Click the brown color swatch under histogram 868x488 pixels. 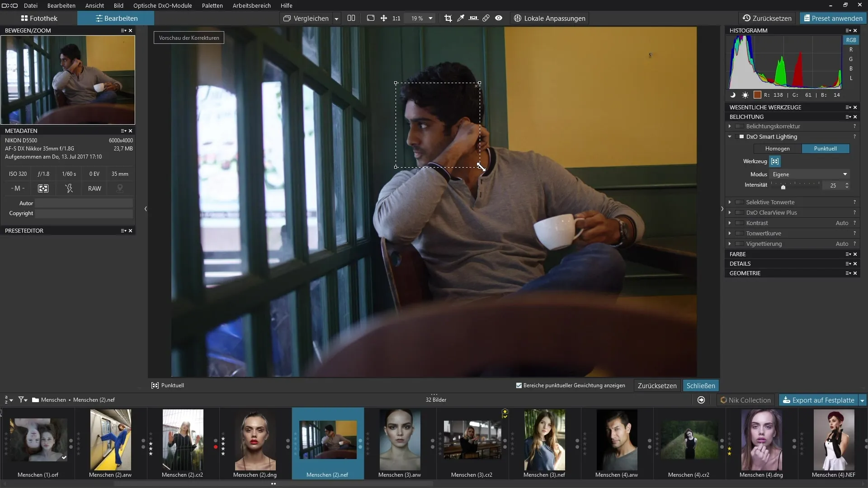757,95
